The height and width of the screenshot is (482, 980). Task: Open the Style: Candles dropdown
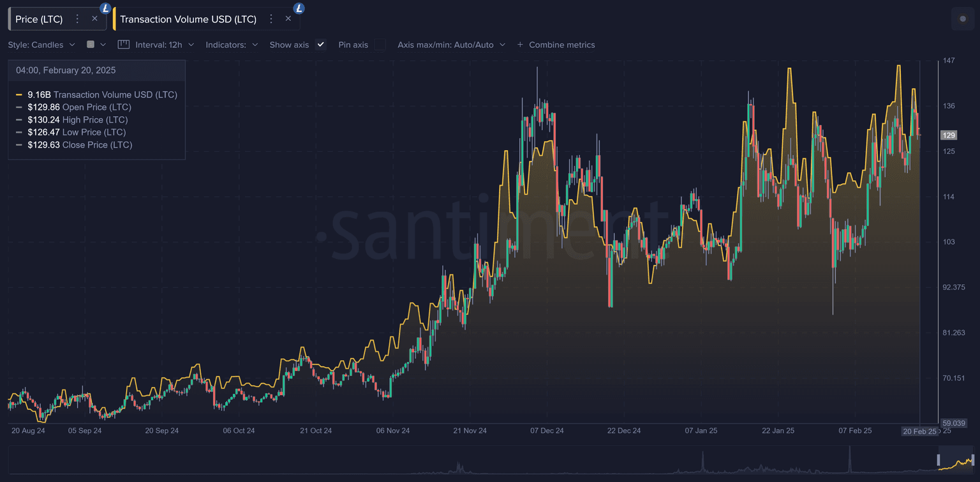click(x=41, y=45)
